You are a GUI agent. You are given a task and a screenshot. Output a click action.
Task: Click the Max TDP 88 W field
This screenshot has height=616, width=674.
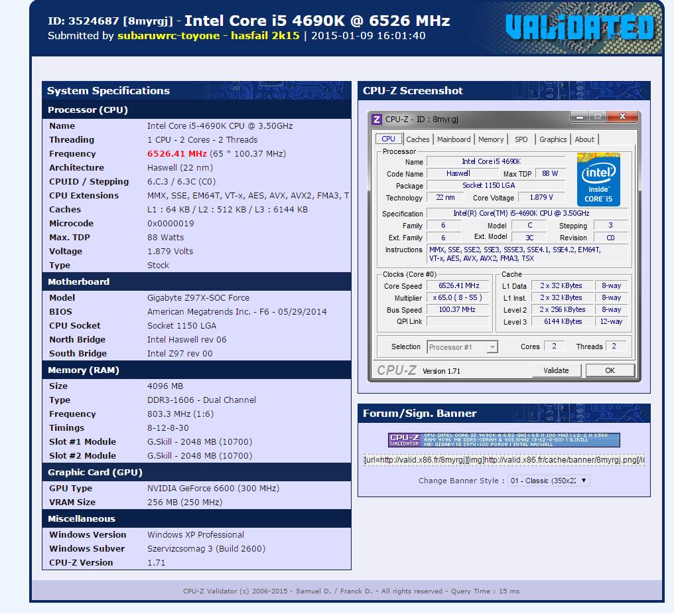pos(550,173)
